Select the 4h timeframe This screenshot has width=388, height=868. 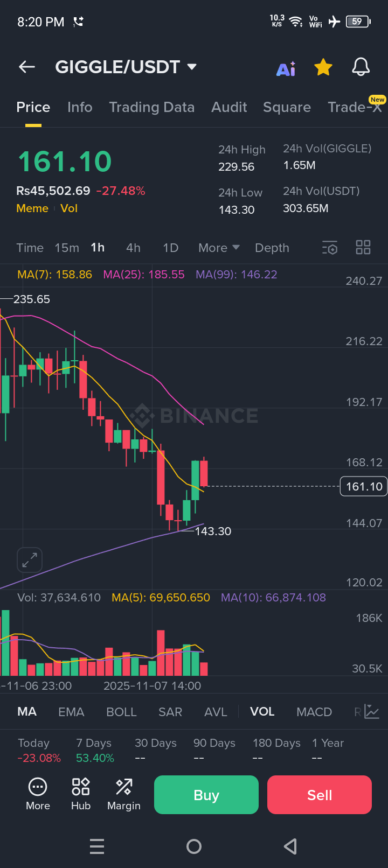click(x=133, y=248)
